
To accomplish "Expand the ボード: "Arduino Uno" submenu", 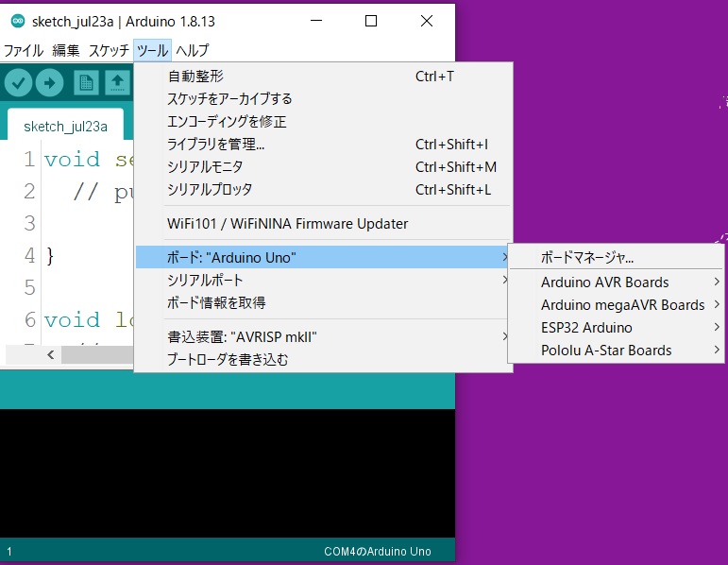I will tap(324, 257).
